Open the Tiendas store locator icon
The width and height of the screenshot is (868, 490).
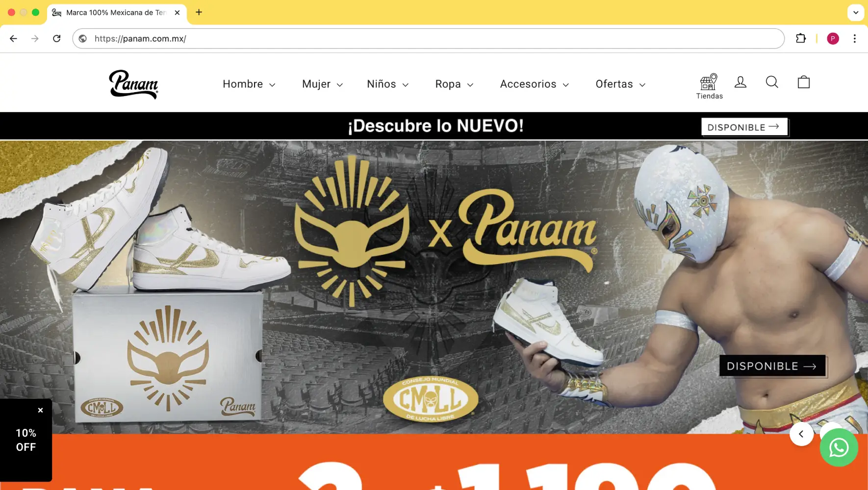pos(709,86)
